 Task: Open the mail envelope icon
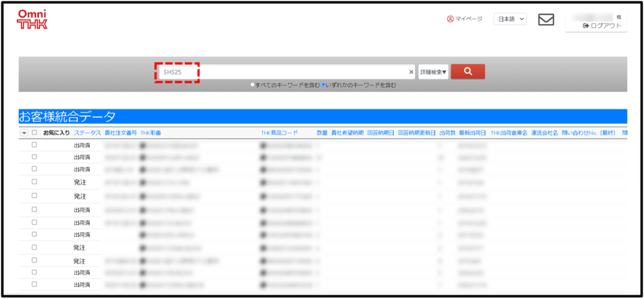coord(547,19)
